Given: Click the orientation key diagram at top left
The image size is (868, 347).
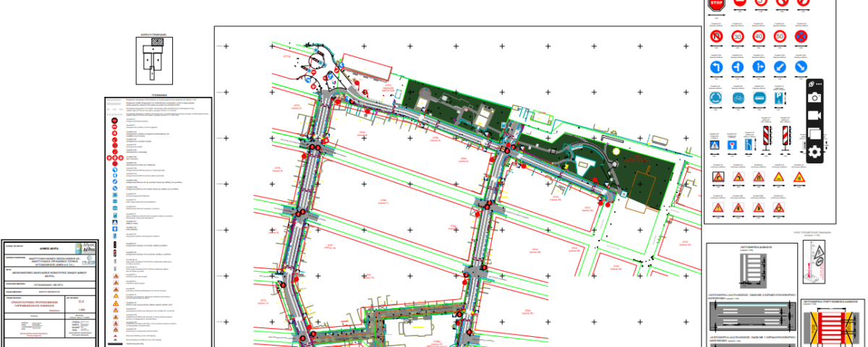Looking at the screenshot, I should tap(153, 59).
